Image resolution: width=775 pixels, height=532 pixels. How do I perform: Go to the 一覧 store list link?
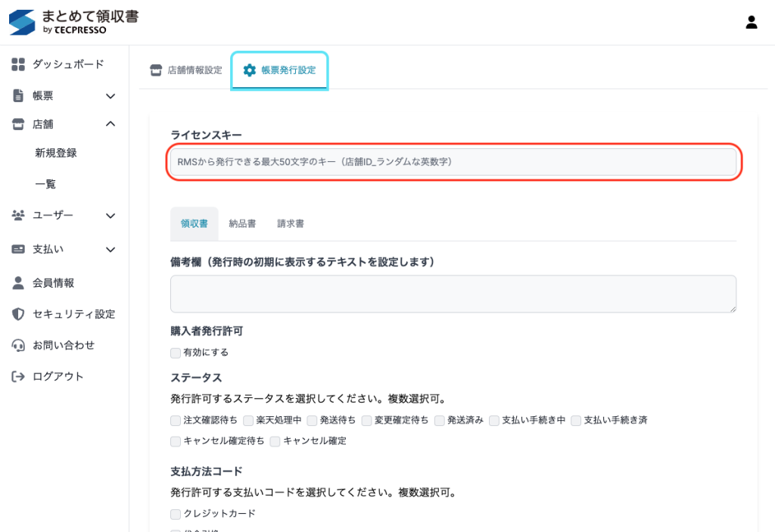click(45, 184)
